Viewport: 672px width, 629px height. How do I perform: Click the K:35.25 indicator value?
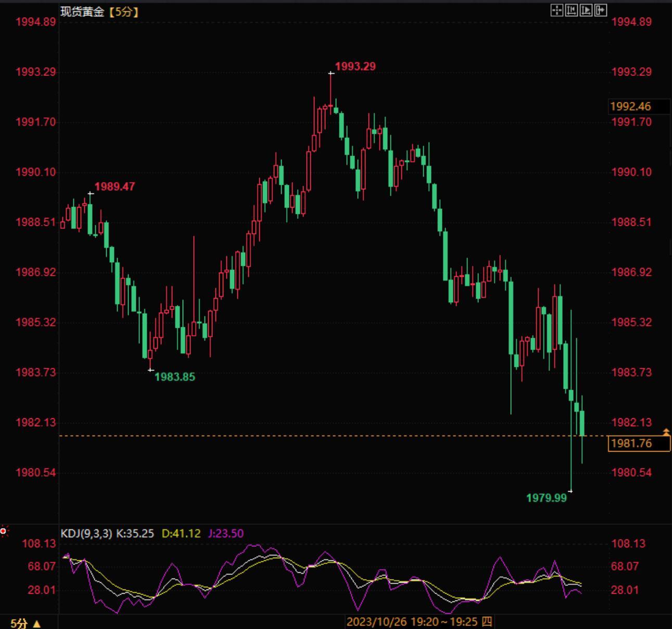pyautogui.click(x=135, y=533)
